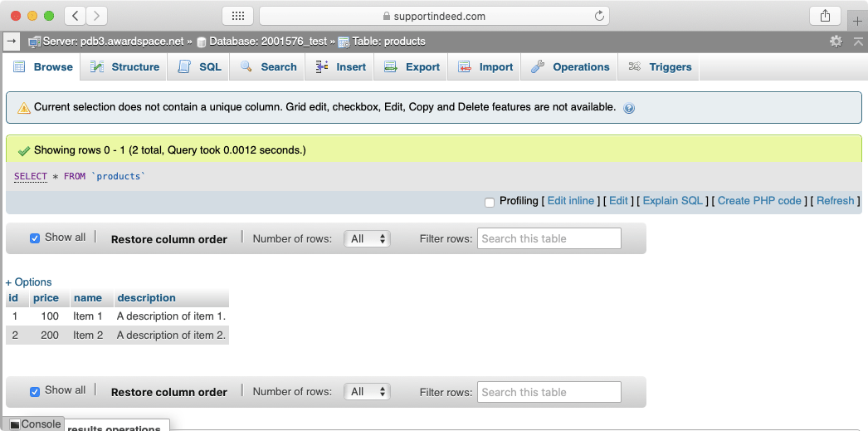The height and width of the screenshot is (431, 868).
Task: Collapse the navigation panel arrow icon
Action: click(12, 41)
